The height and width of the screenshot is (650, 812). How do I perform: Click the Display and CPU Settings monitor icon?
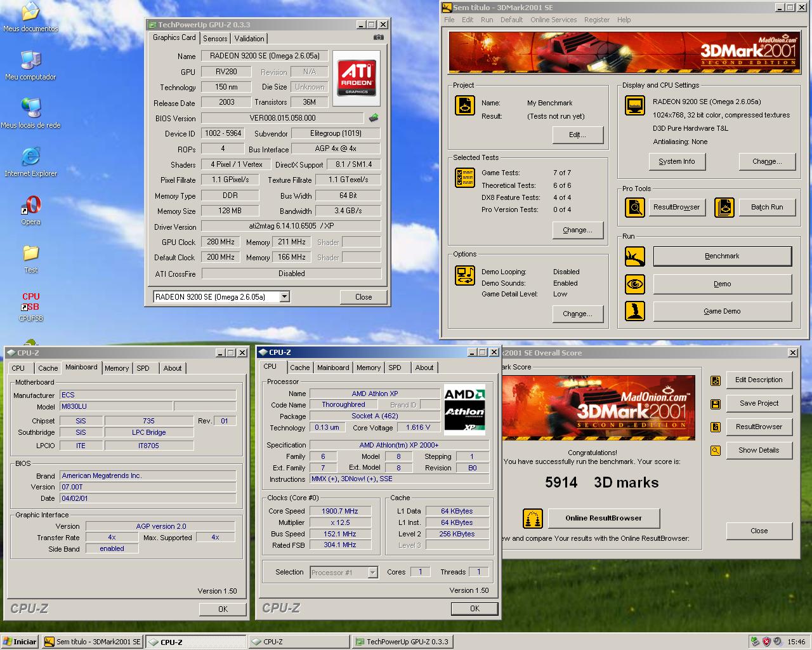coord(634,105)
